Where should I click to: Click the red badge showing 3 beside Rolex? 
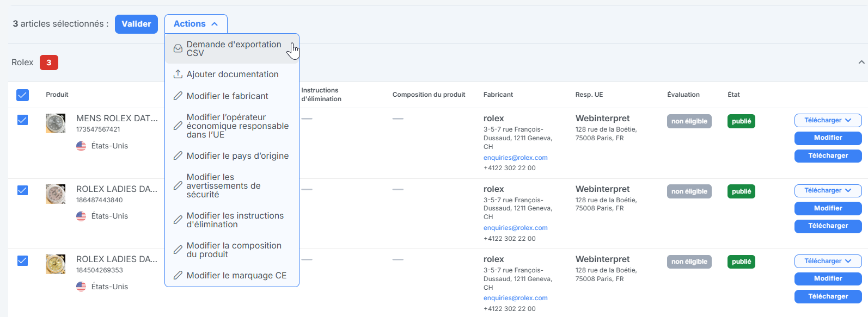coord(49,63)
